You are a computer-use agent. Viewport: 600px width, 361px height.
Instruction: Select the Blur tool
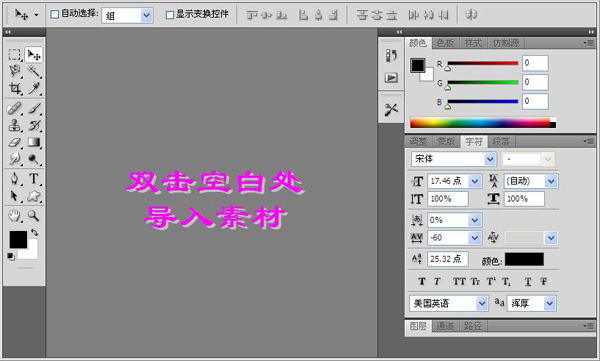pyautogui.click(x=15, y=159)
